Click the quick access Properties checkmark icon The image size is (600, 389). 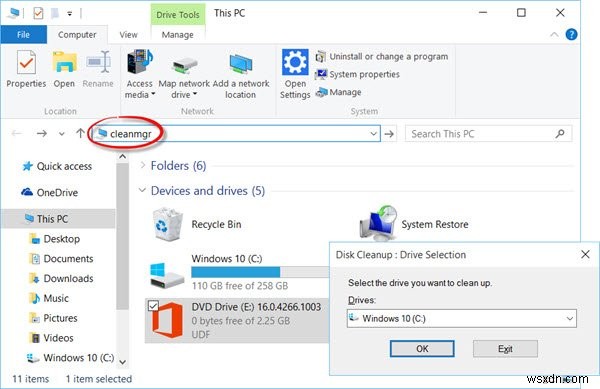38,13
